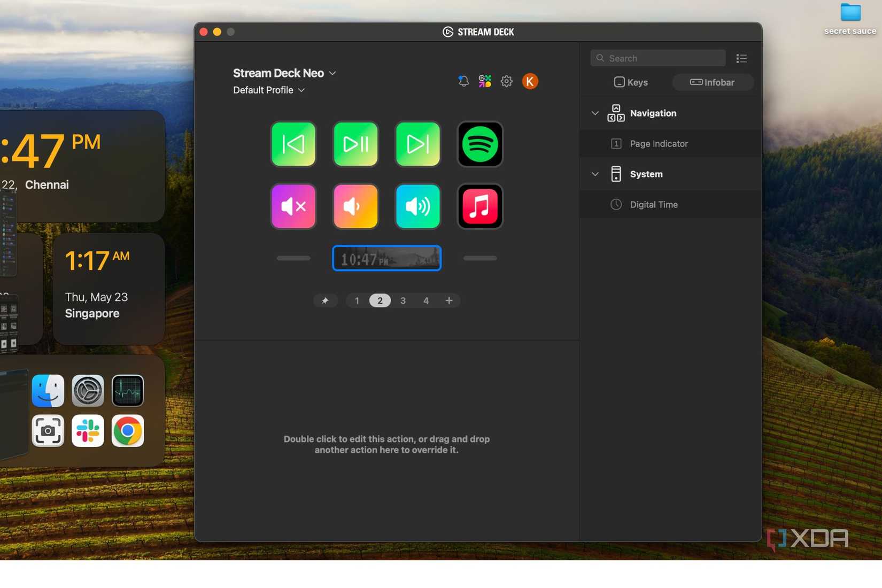Add a new page with plus button
The image size is (882, 588).
[x=449, y=300]
